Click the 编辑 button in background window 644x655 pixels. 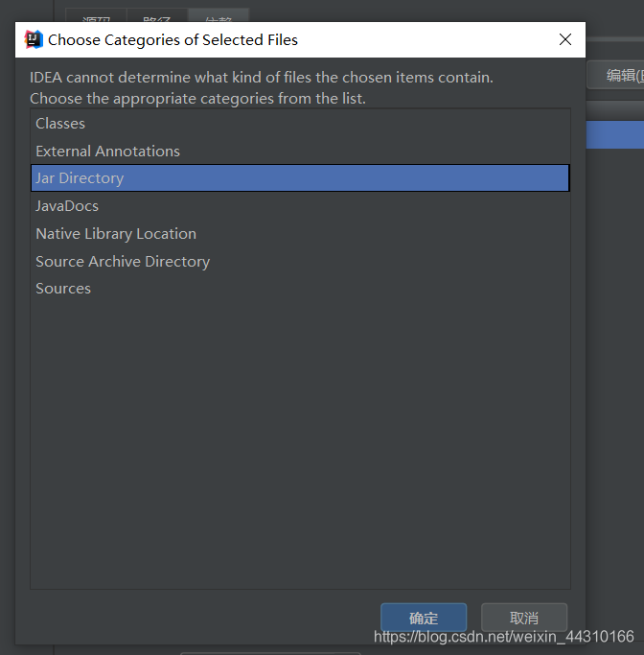point(616,76)
